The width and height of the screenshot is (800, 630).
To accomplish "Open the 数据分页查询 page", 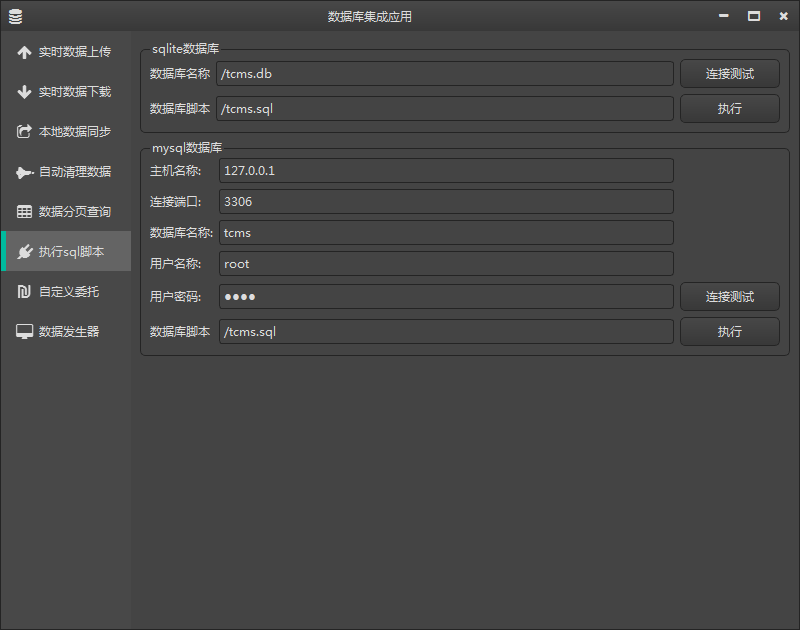I will point(66,212).
